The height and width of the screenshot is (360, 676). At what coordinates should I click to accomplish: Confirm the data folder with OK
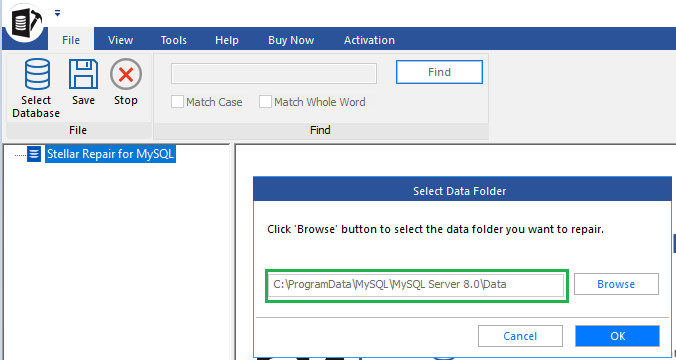tap(617, 336)
